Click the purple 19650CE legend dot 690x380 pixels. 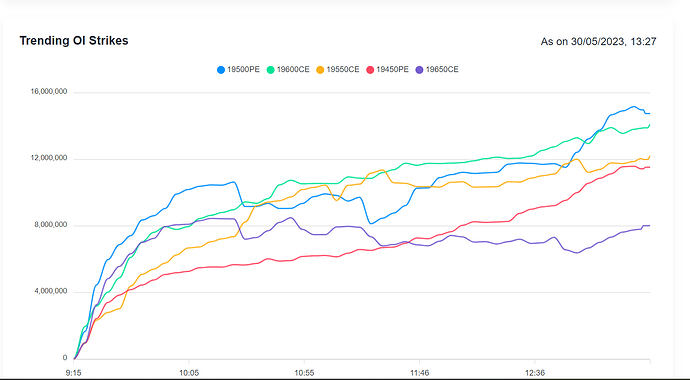point(420,69)
